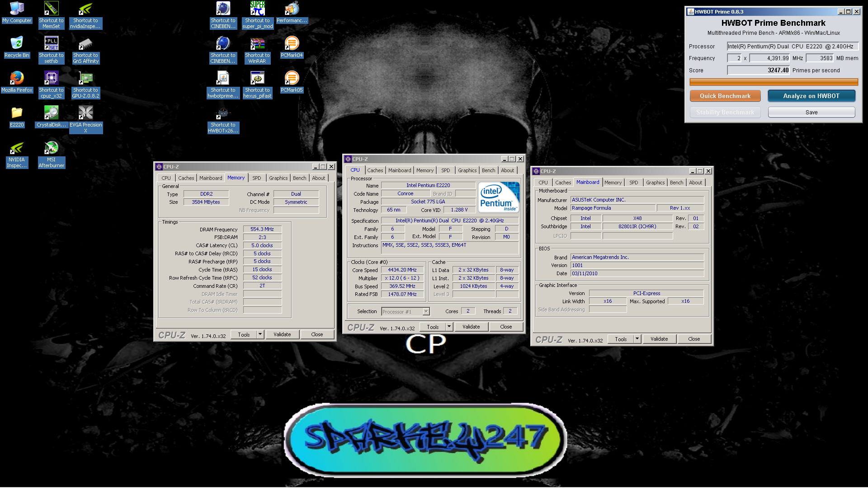Click the Rated FSB value 1478.07 MHz
Image resolution: width=868 pixels, height=488 pixels.
[402, 294]
